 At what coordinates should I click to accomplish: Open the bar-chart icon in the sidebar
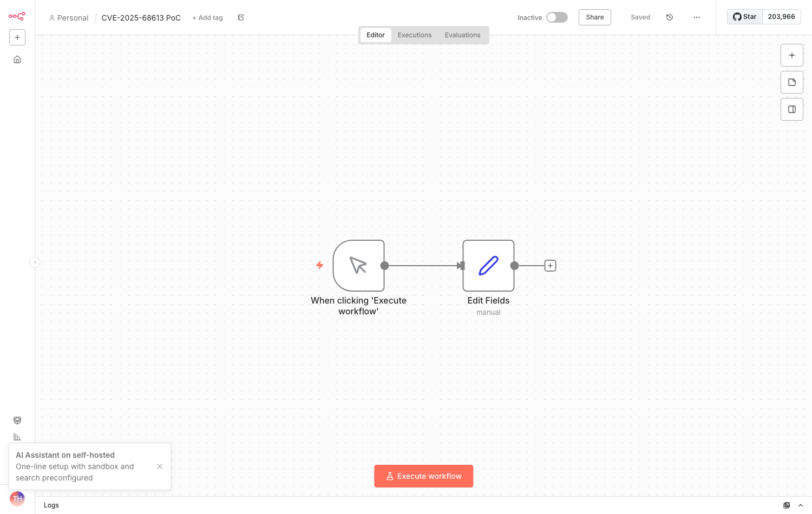(x=17, y=437)
